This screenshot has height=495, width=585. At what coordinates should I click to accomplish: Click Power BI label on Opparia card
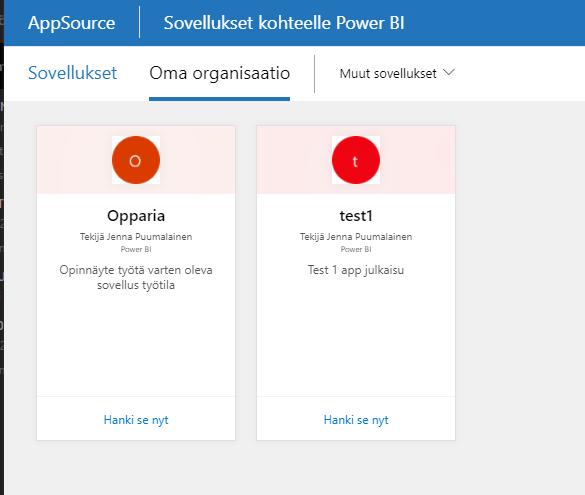tap(136, 249)
